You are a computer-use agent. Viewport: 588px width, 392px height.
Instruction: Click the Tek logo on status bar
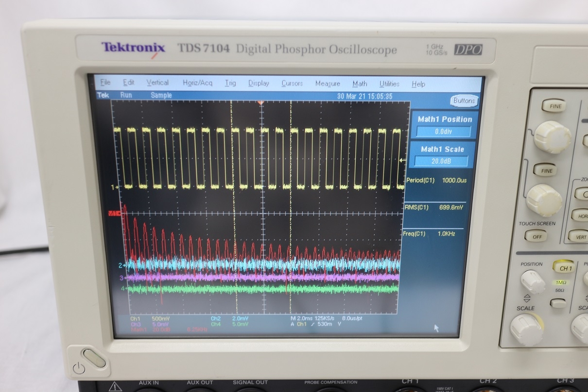[103, 95]
